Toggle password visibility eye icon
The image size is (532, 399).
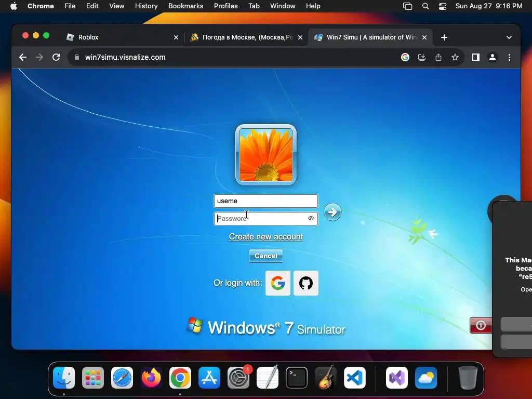pyautogui.click(x=311, y=218)
